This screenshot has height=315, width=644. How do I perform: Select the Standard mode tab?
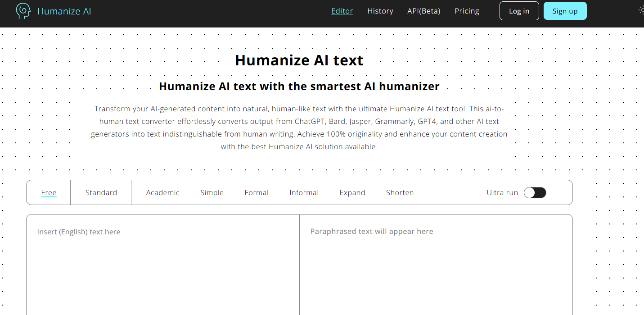click(x=101, y=192)
